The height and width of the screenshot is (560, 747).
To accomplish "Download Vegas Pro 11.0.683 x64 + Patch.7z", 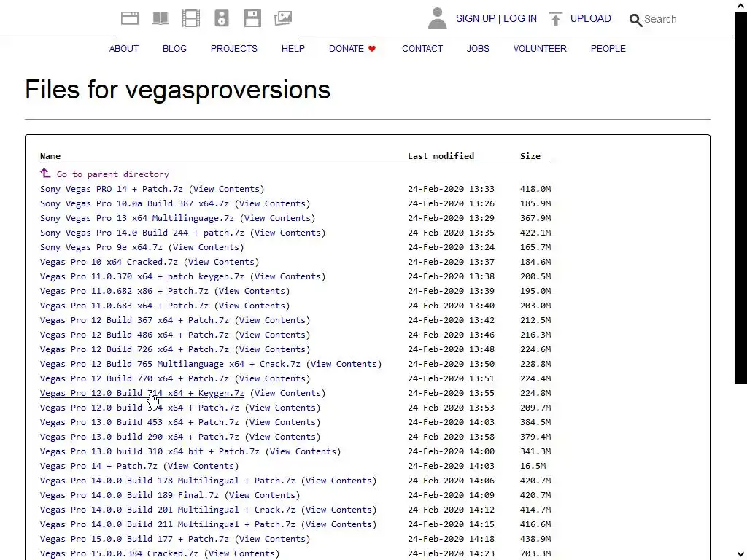I will pyautogui.click(x=124, y=306).
